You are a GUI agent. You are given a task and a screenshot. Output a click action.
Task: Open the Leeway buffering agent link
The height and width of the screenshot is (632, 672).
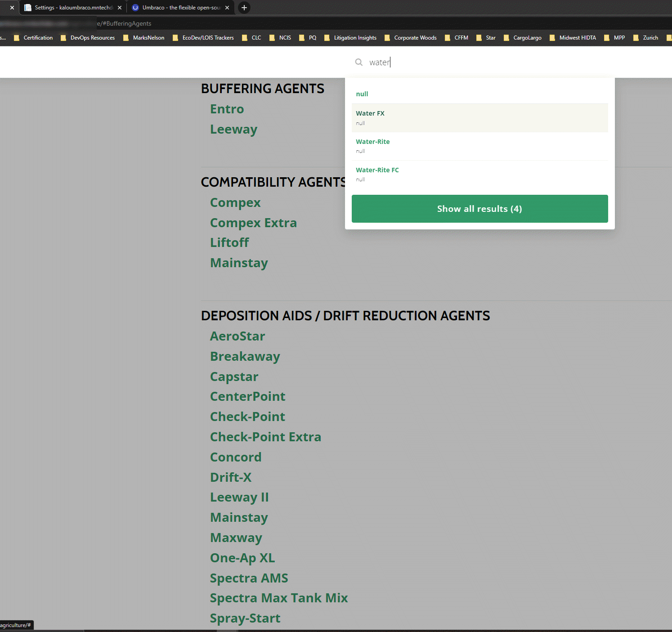click(233, 130)
